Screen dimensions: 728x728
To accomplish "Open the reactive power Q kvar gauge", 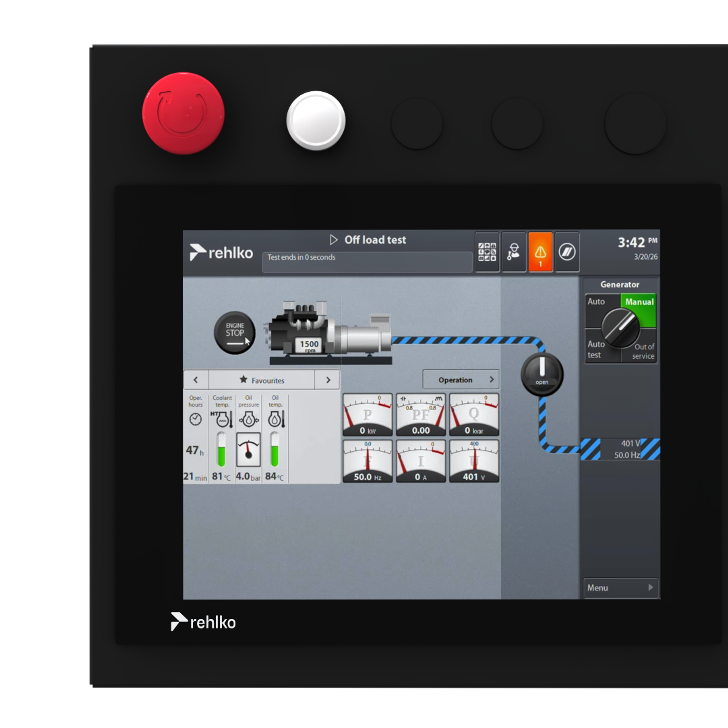I will click(x=474, y=414).
